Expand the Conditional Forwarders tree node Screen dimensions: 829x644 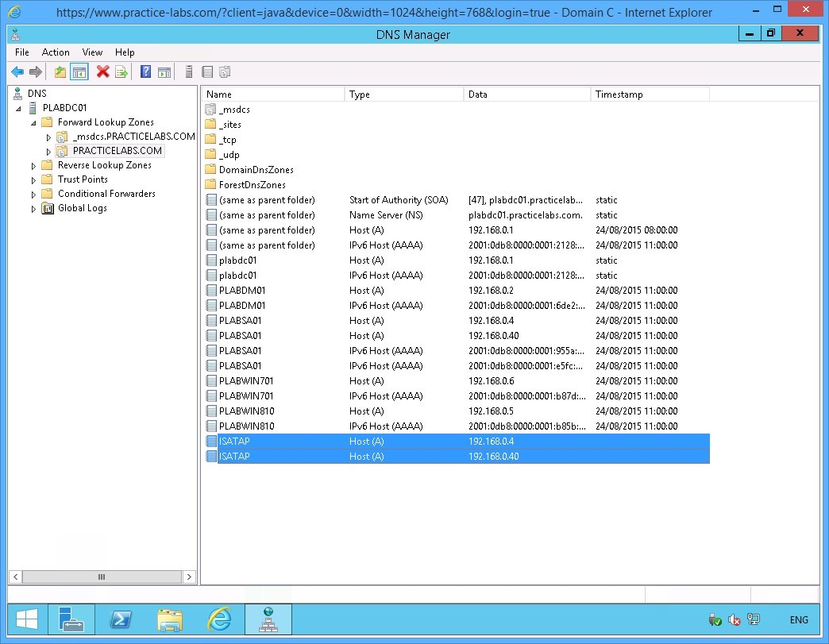click(33, 194)
